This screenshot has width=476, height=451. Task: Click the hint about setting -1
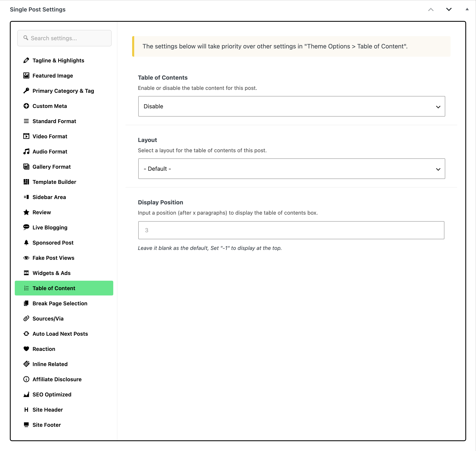point(210,248)
